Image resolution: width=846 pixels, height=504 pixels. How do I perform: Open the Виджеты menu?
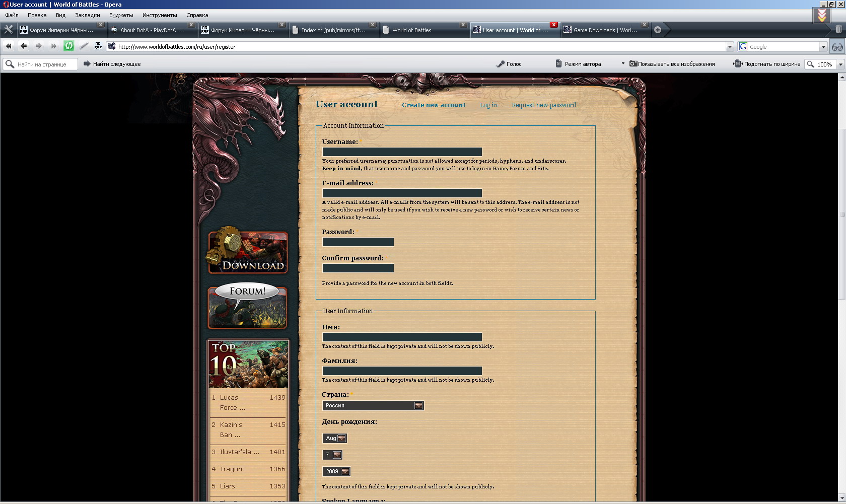[x=121, y=15]
